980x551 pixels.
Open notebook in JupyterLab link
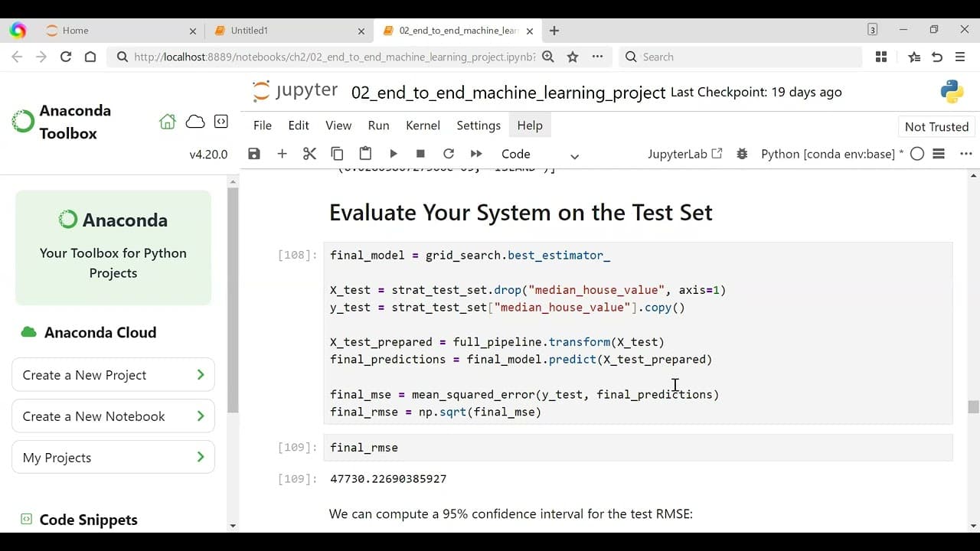(685, 154)
